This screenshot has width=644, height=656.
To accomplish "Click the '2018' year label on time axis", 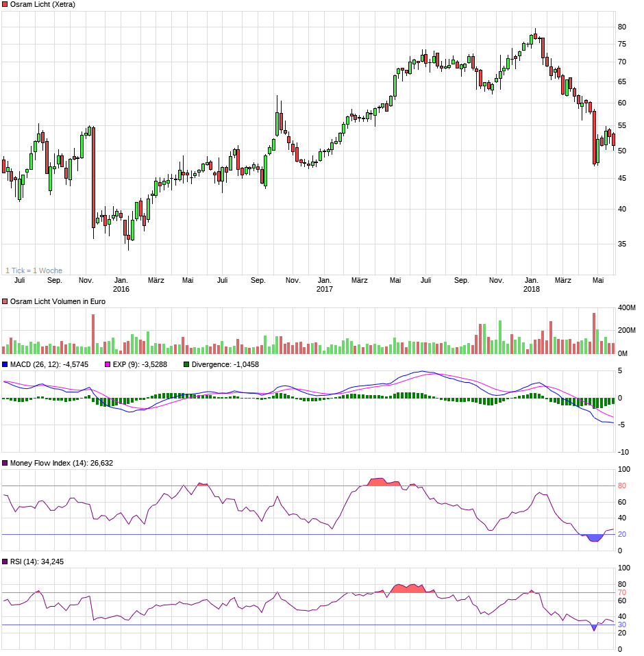I will coord(532,289).
